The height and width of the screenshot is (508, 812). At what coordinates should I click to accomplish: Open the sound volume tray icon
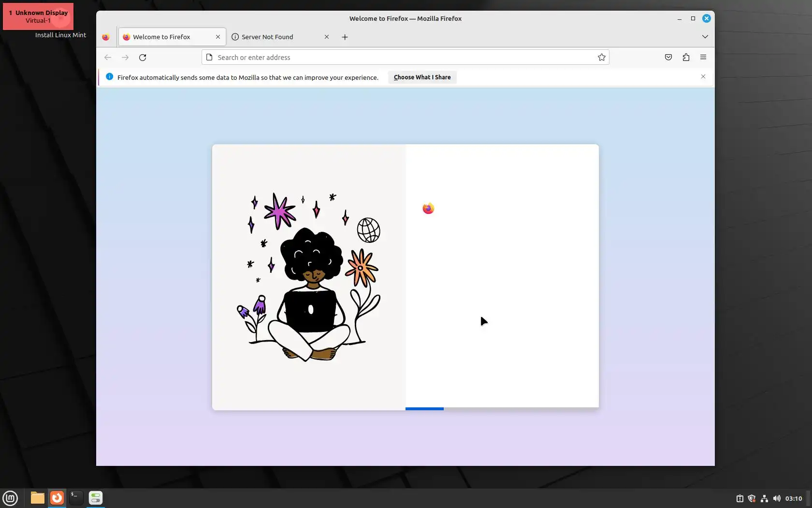coord(777,498)
